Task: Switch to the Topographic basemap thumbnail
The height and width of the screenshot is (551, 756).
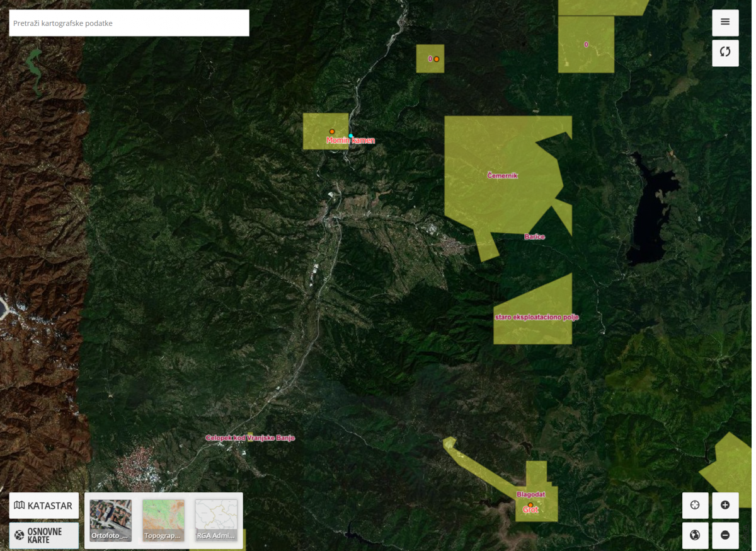Action: pos(163,520)
